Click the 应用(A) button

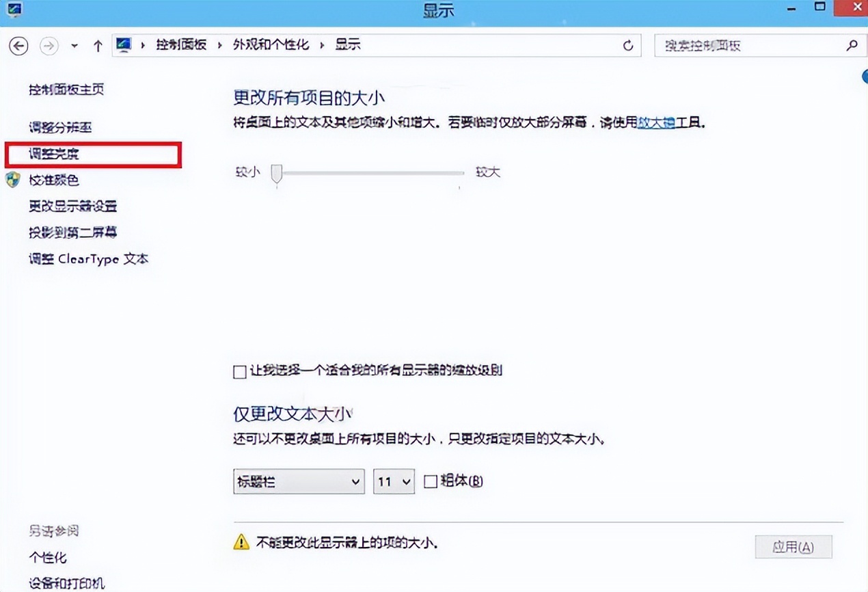point(793,547)
